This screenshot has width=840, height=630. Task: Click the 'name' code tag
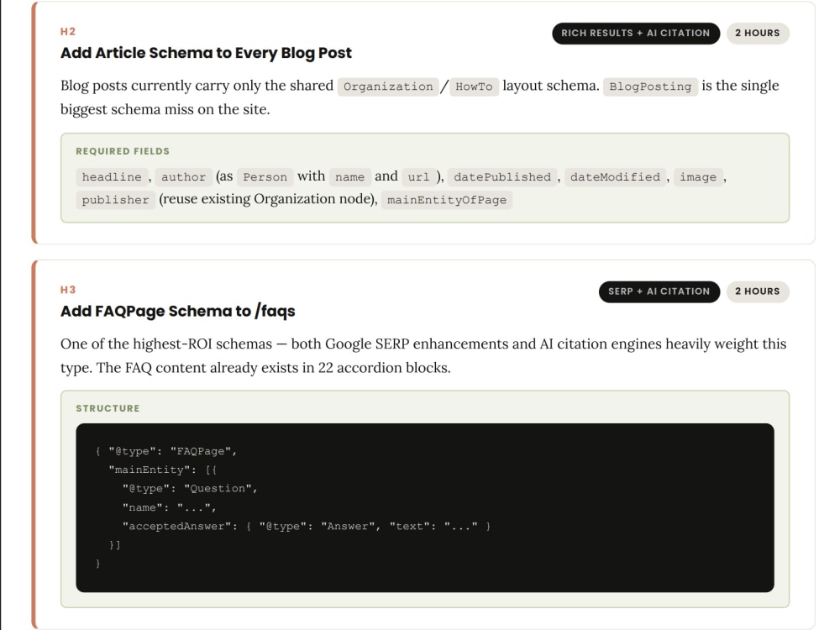tap(349, 176)
